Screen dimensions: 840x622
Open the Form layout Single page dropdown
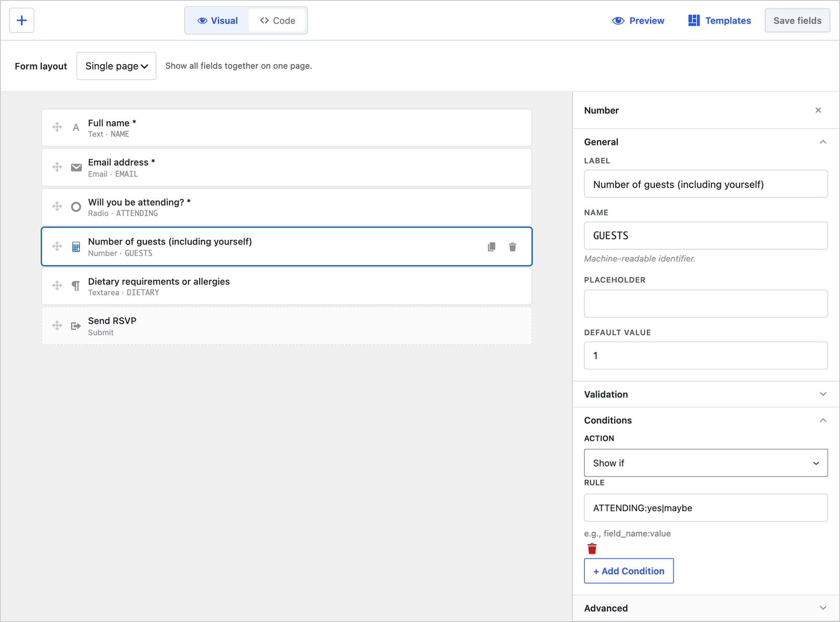(117, 66)
